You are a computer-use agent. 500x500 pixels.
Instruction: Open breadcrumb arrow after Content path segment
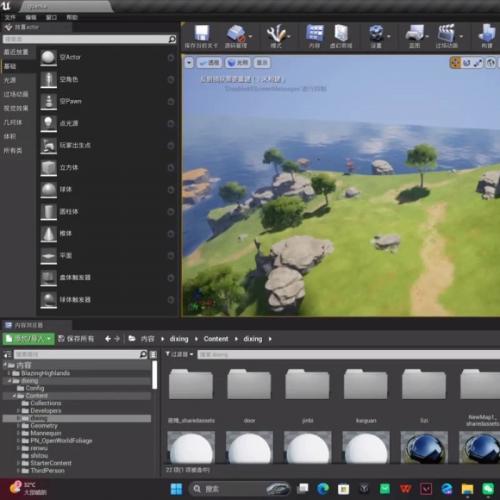point(236,339)
